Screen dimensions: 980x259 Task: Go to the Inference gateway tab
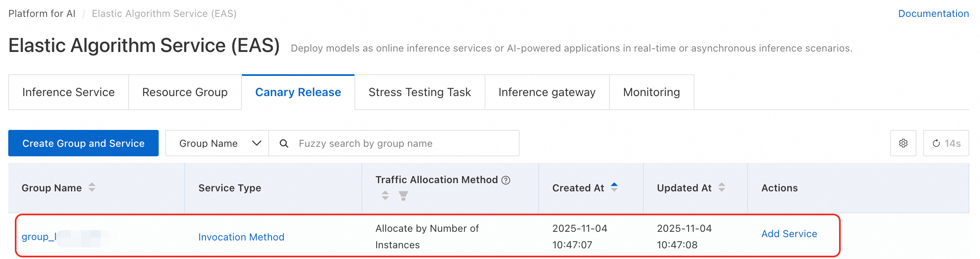pos(547,92)
